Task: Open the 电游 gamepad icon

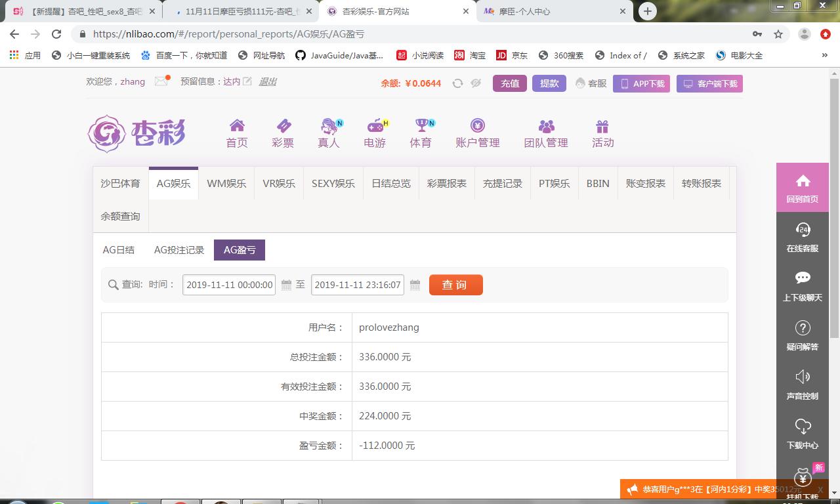Action: click(375, 126)
